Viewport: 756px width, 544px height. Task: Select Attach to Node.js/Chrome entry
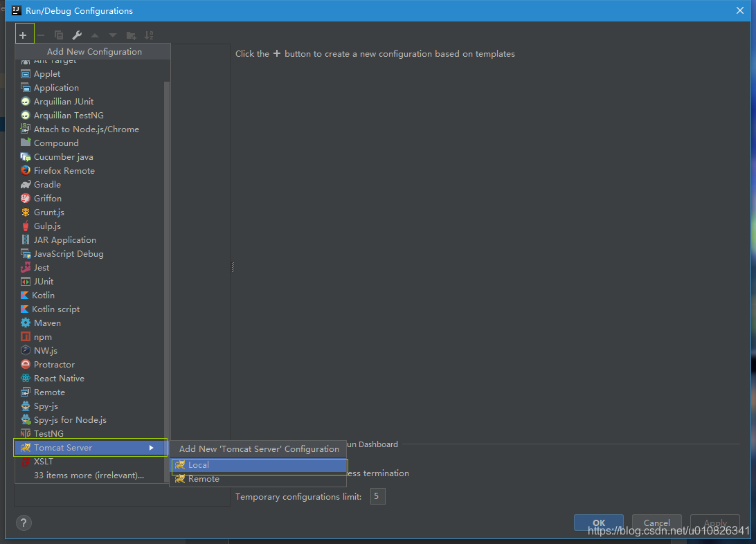pyautogui.click(x=90, y=129)
